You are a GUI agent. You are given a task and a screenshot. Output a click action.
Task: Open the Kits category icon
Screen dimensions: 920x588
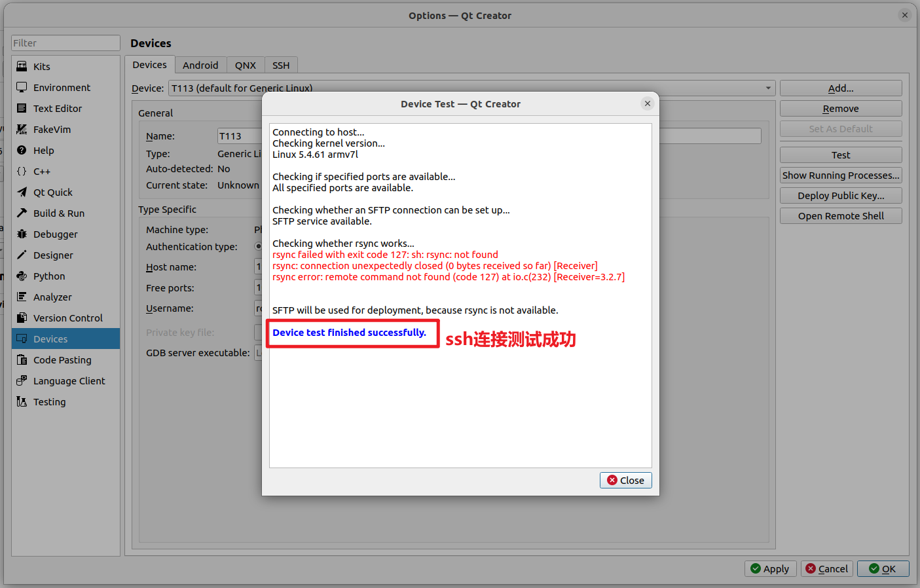(x=22, y=66)
